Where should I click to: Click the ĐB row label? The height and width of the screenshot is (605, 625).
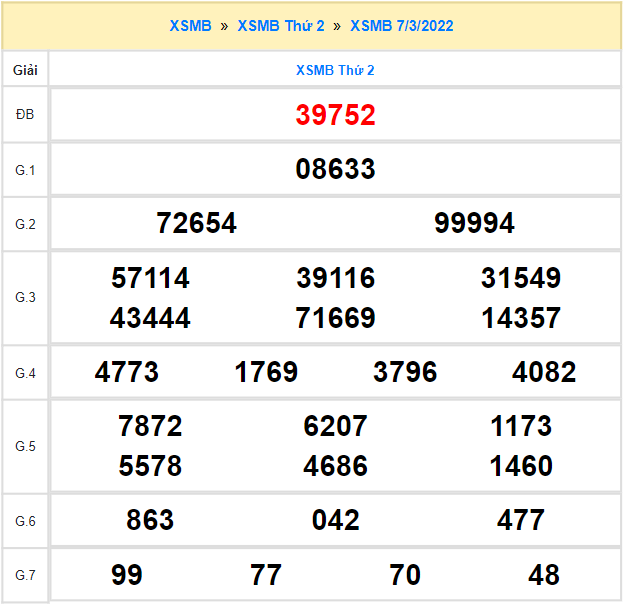(x=25, y=115)
